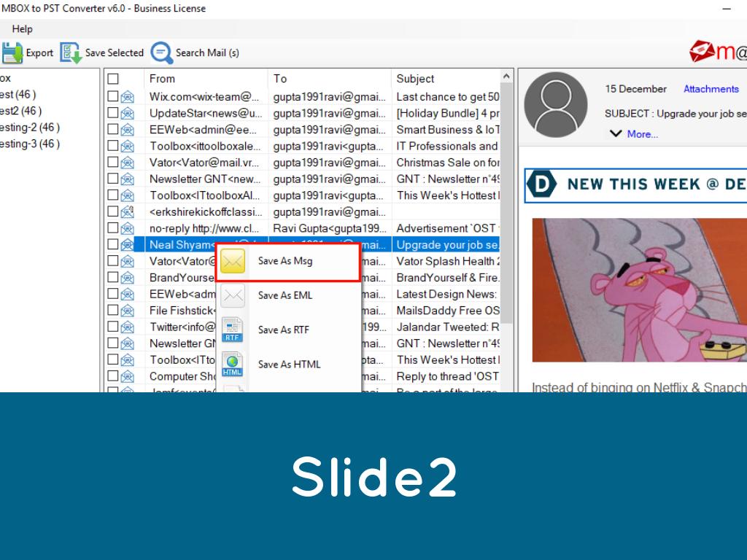Image resolution: width=747 pixels, height=560 pixels.
Task: Click the yellow envelope Save As Msg icon
Action: 233,261
